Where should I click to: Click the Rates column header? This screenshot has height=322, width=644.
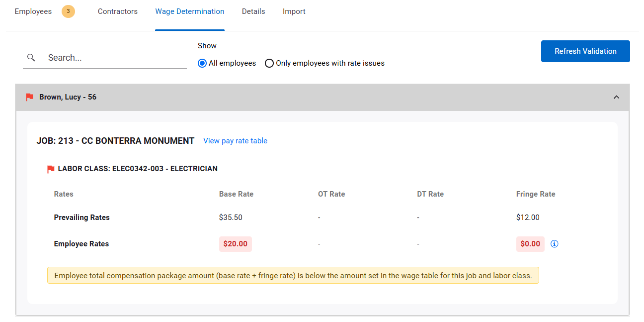coord(64,194)
